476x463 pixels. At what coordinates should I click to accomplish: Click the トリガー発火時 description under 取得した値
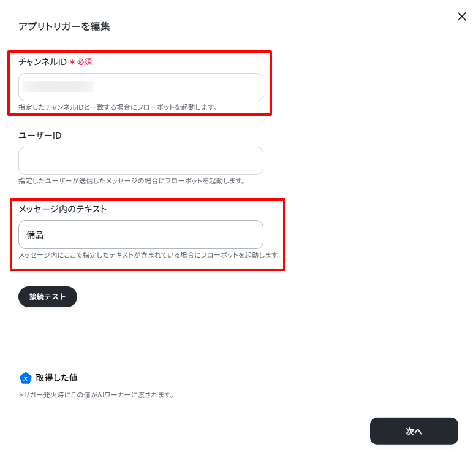coord(96,395)
